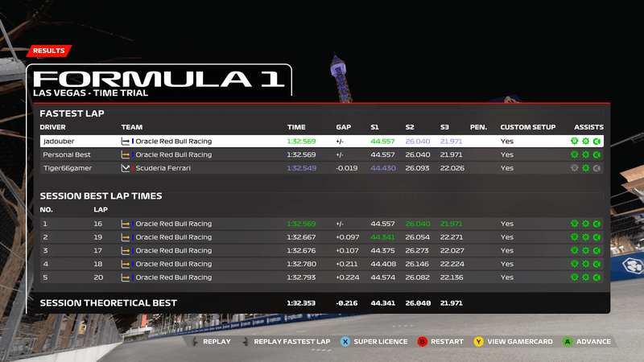Choose Restart session

pyautogui.click(x=447, y=341)
